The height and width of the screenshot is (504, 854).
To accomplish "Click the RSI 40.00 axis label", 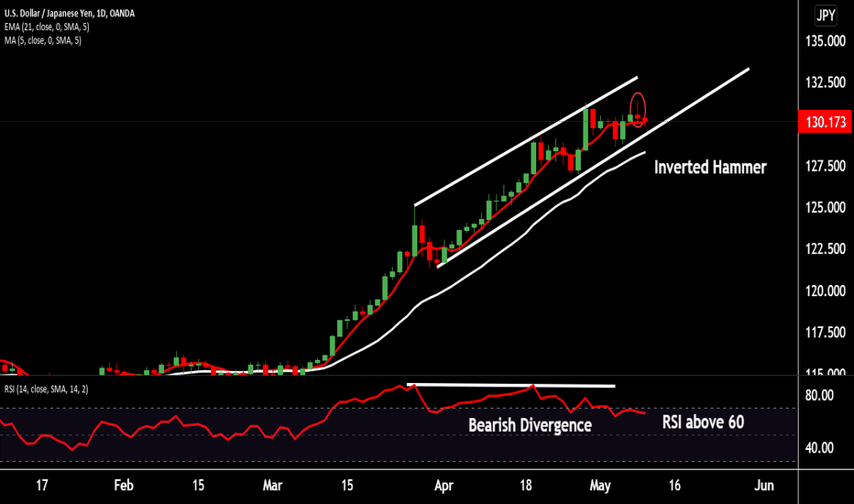I will pos(819,448).
